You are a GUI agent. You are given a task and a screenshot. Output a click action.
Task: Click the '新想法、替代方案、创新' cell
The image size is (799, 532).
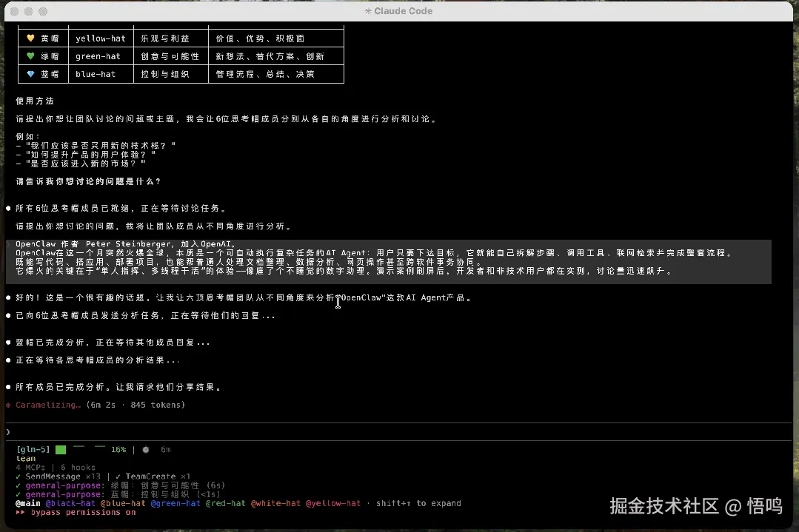(276, 56)
